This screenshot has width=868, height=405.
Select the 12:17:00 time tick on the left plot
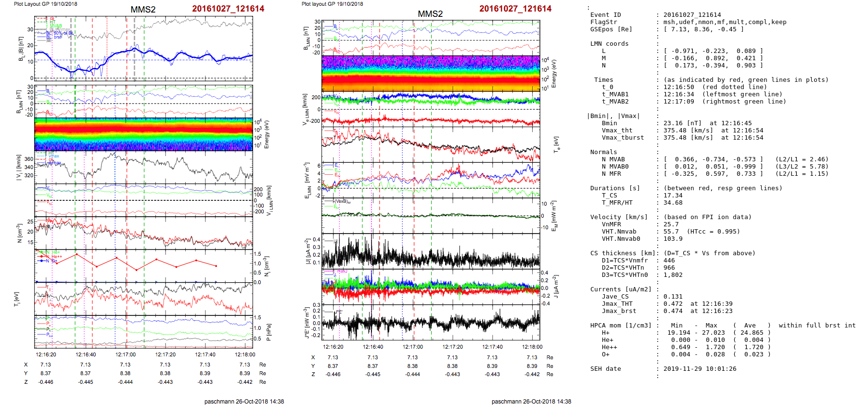click(126, 354)
